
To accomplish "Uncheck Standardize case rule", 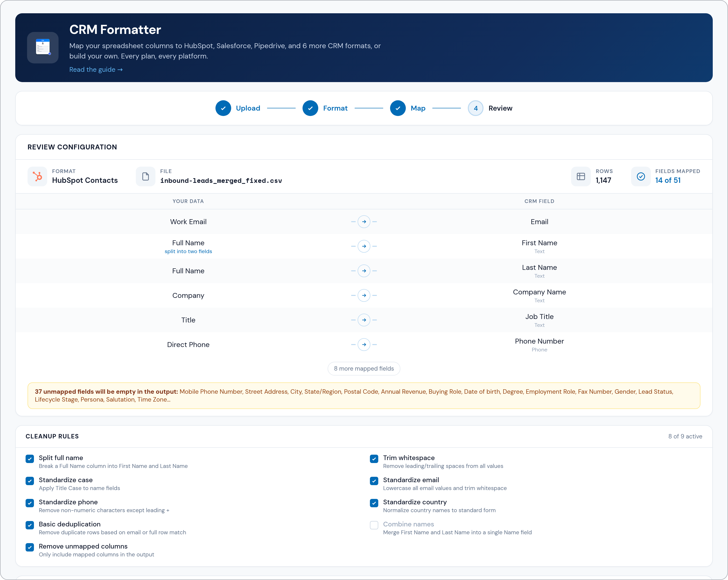I will pos(30,481).
